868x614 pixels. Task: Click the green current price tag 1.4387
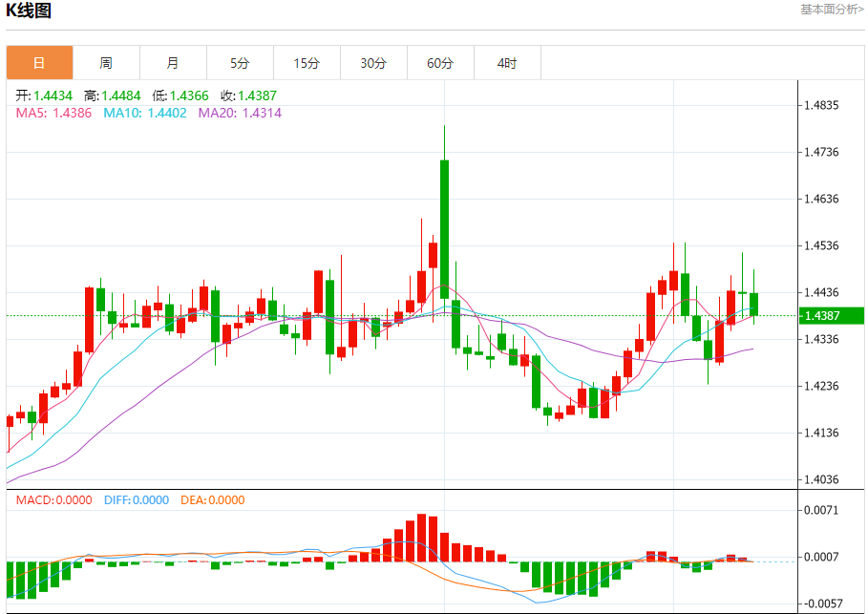click(831, 315)
